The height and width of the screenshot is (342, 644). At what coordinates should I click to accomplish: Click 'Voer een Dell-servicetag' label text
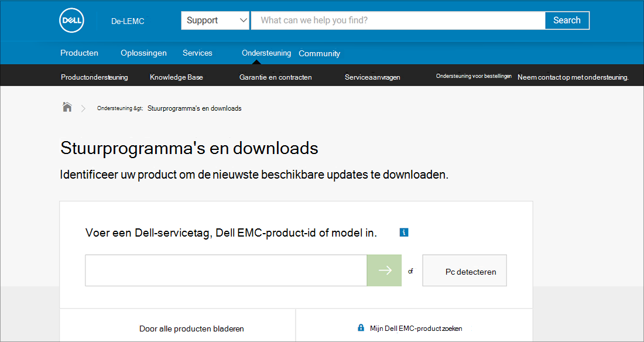[231, 233]
